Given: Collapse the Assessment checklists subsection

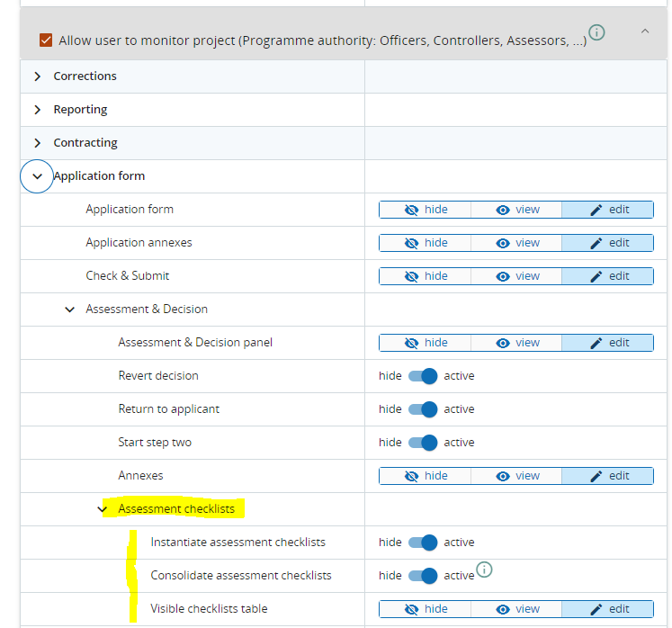Looking at the screenshot, I should tap(103, 509).
